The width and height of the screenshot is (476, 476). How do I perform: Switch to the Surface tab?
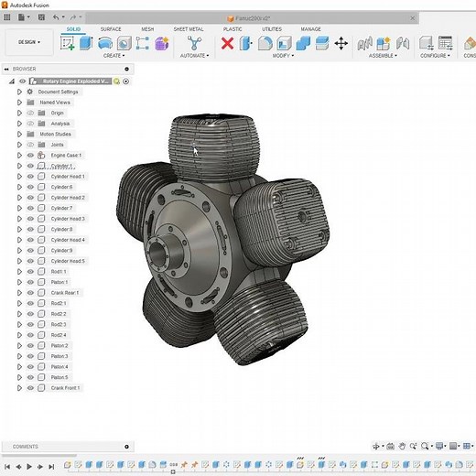tap(111, 29)
